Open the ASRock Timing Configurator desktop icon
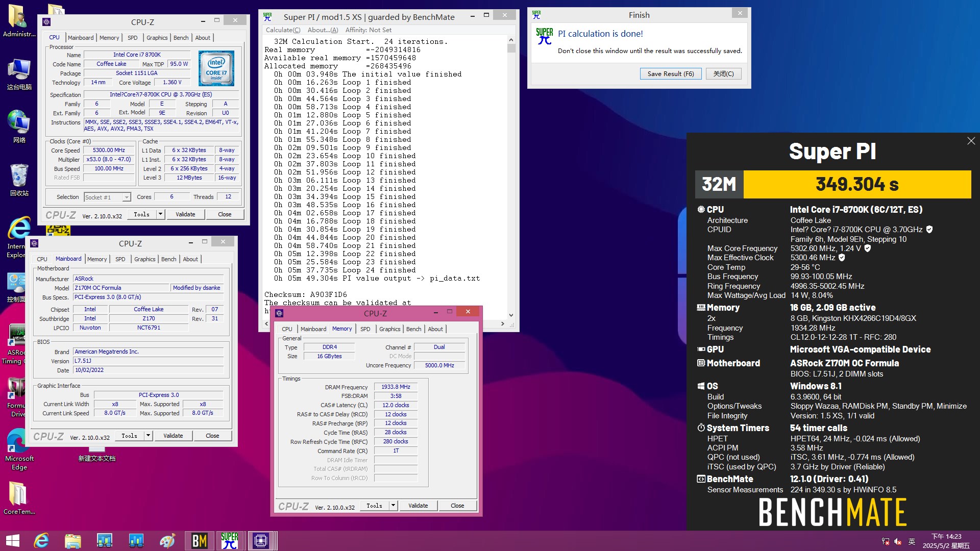Image resolution: width=980 pixels, height=551 pixels. pos(15,344)
